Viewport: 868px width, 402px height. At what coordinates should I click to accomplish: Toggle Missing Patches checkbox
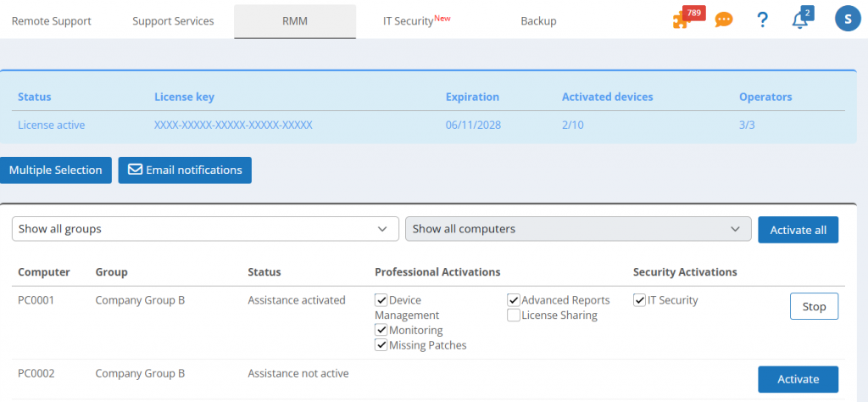(x=381, y=345)
